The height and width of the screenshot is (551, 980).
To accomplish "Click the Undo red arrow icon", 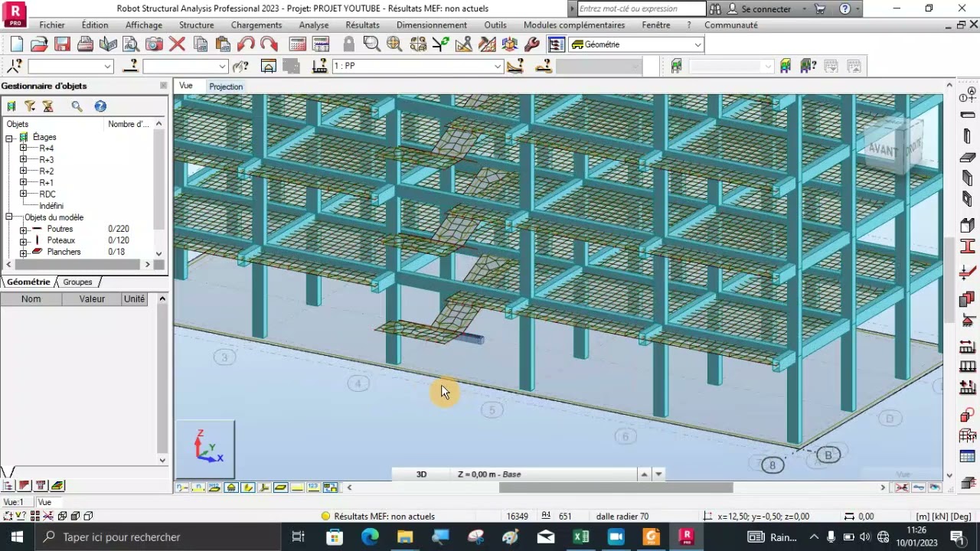I will 246,44.
